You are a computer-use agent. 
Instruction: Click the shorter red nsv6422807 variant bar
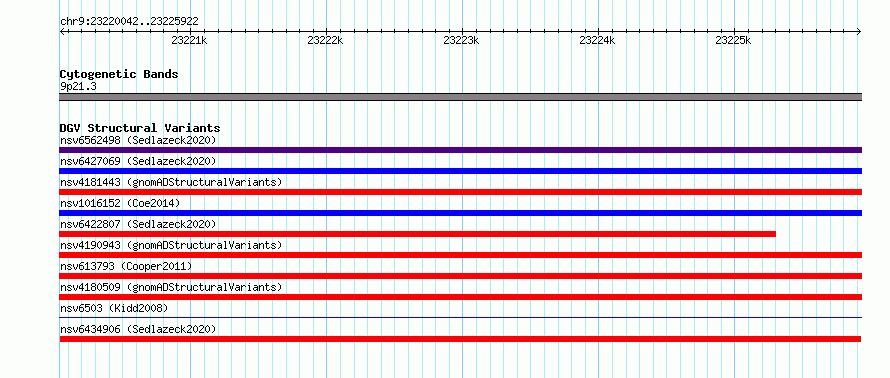pyautogui.click(x=418, y=234)
